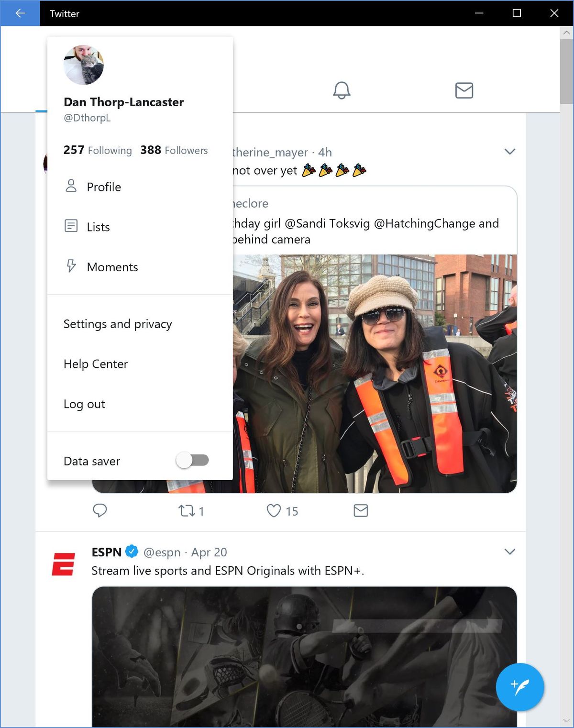574x728 pixels.
Task: Click Dan Thorp-Lancaster's profile avatar
Action: point(84,65)
